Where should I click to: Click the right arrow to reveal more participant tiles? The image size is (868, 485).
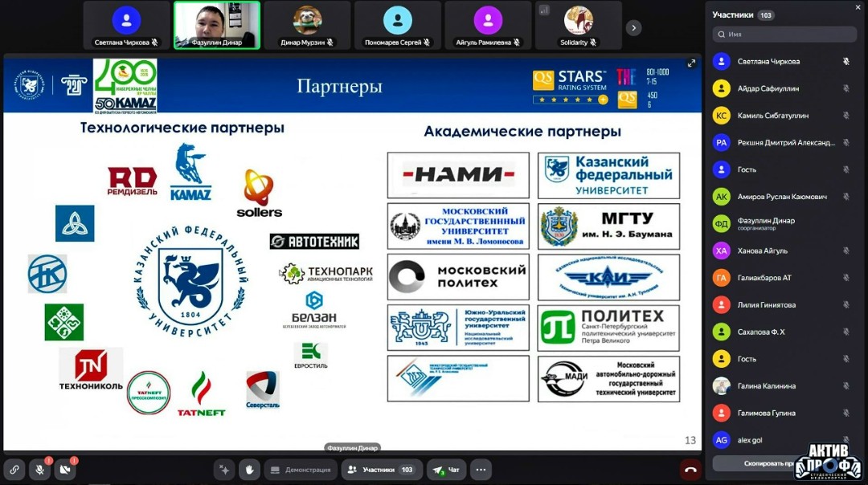point(634,26)
